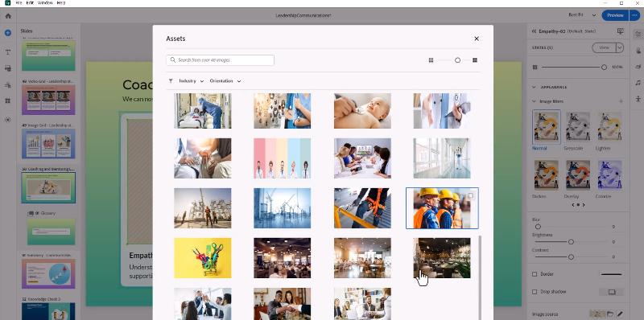Image resolution: width=644 pixels, height=320 pixels.
Task: Click the magnifier icon in the search box
Action: (173, 59)
